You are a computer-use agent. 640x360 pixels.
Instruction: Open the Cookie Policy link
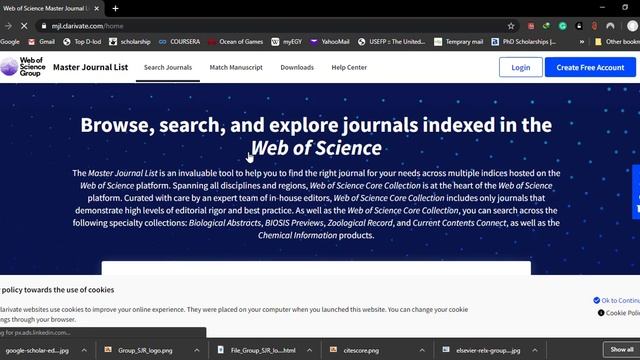pos(619,313)
